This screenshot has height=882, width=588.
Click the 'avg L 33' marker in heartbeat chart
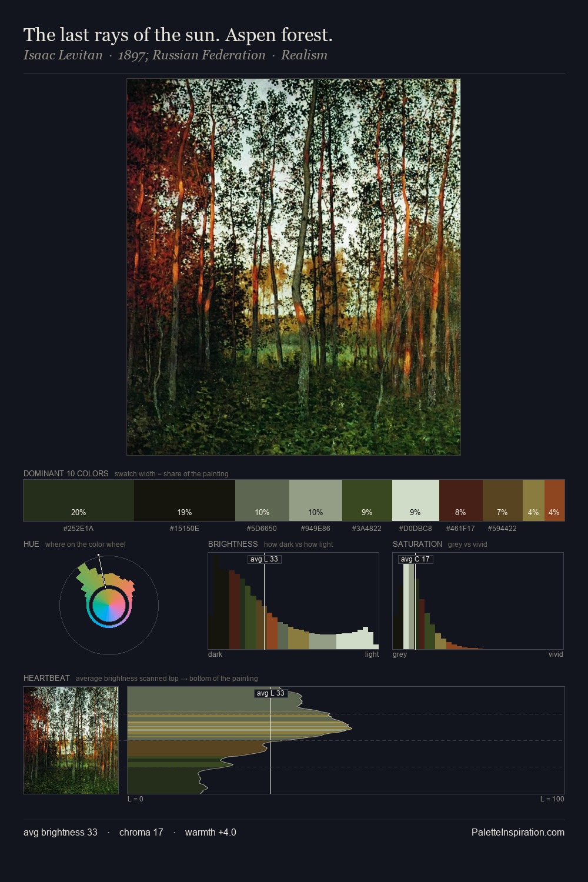point(270,693)
